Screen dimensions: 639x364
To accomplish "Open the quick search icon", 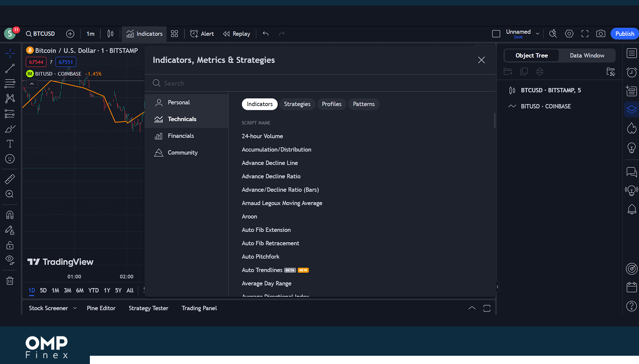I will pos(553,34).
